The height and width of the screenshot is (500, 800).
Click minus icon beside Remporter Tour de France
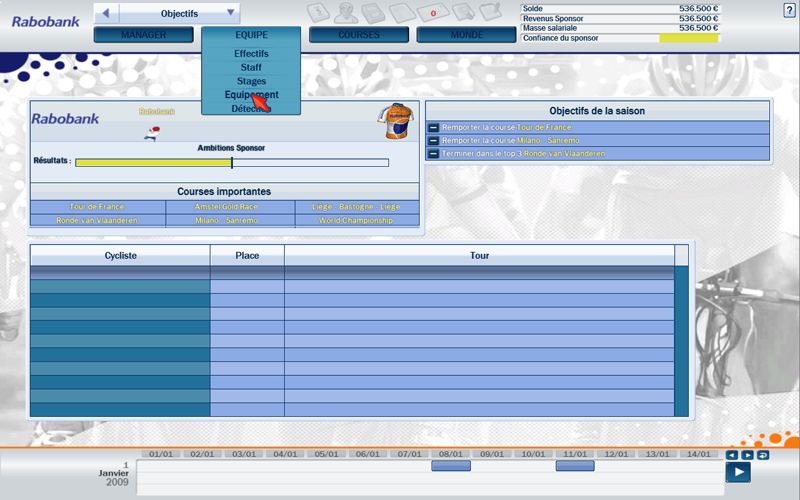433,128
